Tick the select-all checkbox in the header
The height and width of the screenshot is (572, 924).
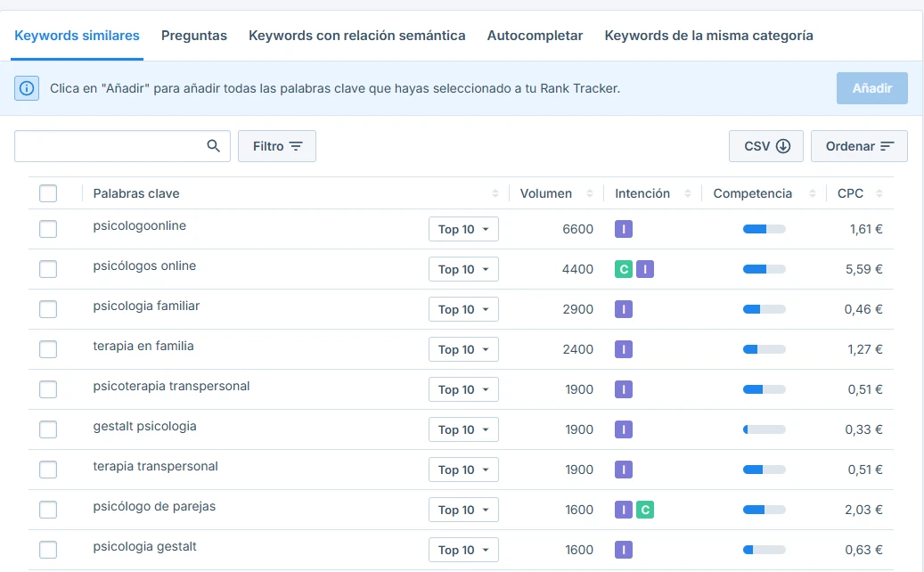click(48, 193)
